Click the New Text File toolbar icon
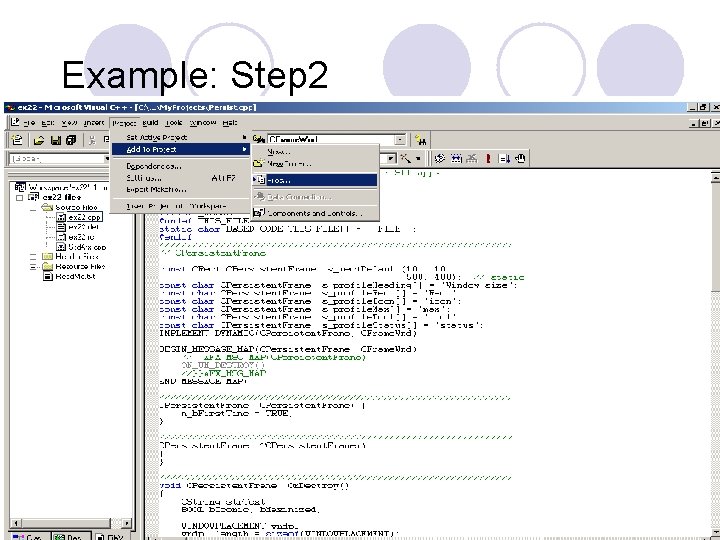The image size is (720, 540). pyautogui.click(x=17, y=140)
